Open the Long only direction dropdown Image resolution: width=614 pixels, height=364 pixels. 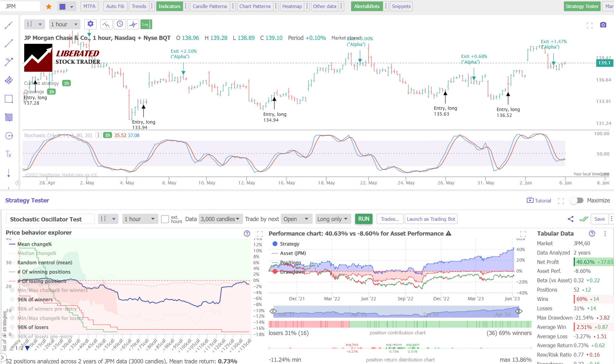(x=332, y=219)
